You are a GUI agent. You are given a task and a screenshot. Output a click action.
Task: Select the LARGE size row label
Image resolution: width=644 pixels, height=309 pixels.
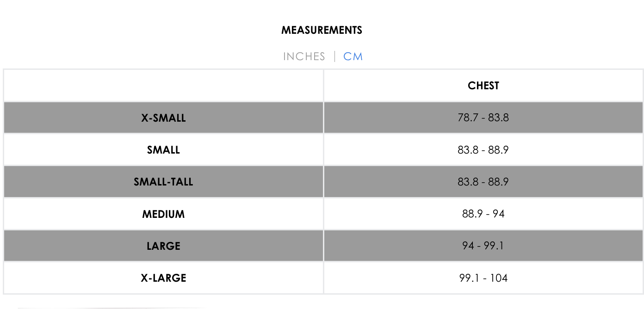tap(163, 246)
